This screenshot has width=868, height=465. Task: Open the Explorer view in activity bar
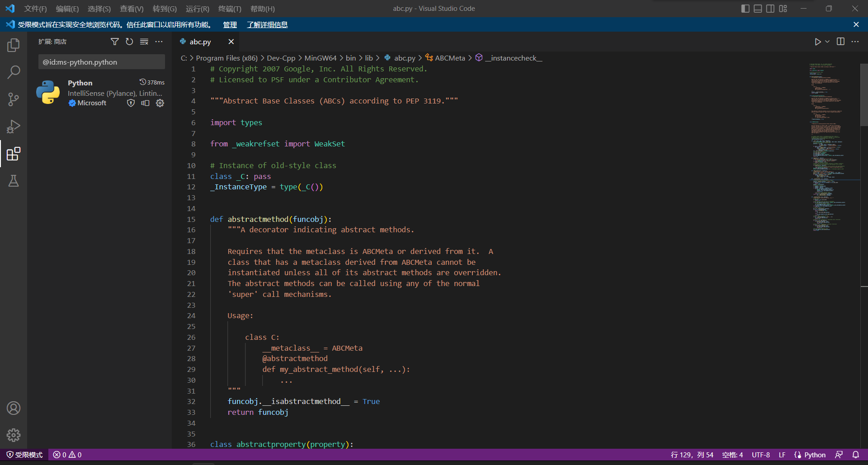(x=14, y=45)
